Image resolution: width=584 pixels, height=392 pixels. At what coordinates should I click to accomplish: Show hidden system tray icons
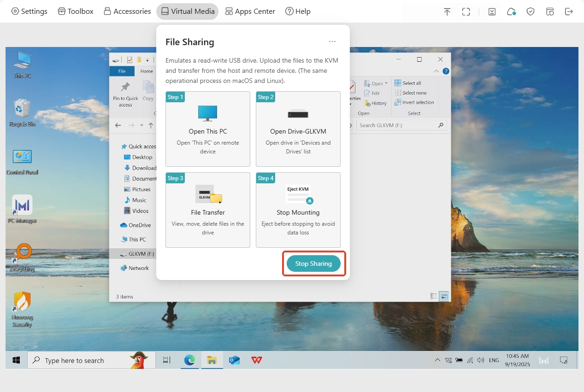(x=437, y=360)
